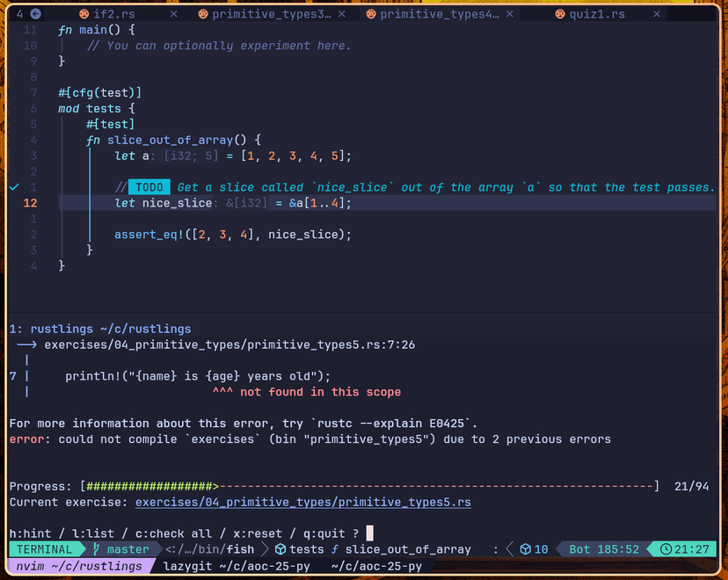Click the cube icon with count 10
Screen dimensions: 728x580
pos(525,549)
